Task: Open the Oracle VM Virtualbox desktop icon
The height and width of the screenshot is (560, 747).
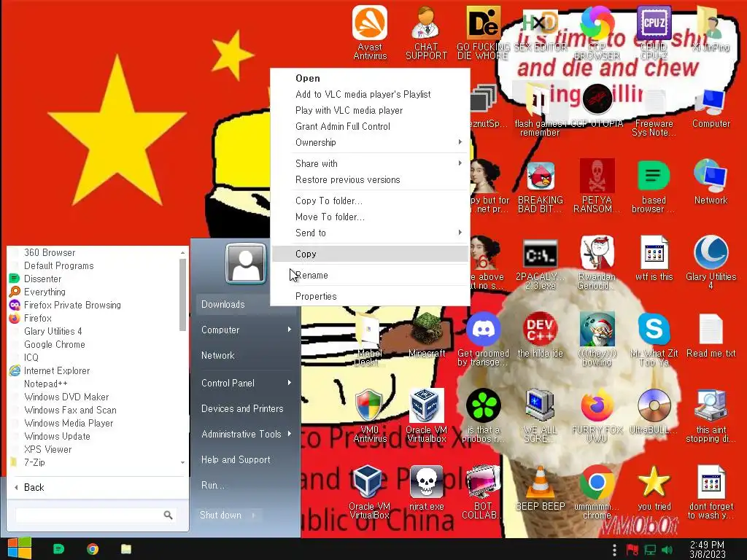Action: (426, 415)
